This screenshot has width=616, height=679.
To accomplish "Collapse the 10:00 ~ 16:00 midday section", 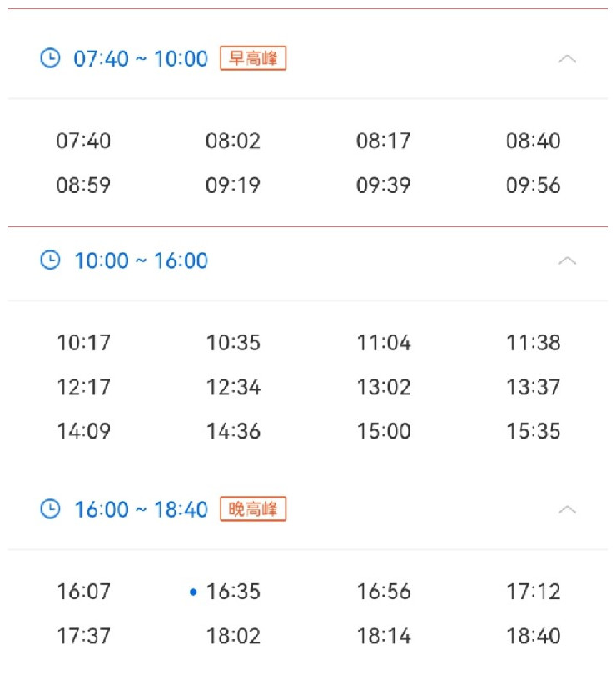I will [567, 261].
